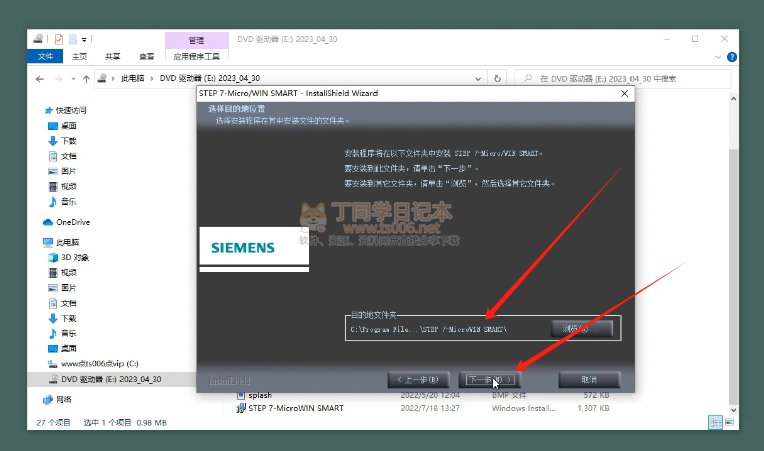This screenshot has height=451, width=764.
Task: Click the Next step button in installer
Action: pos(490,379)
